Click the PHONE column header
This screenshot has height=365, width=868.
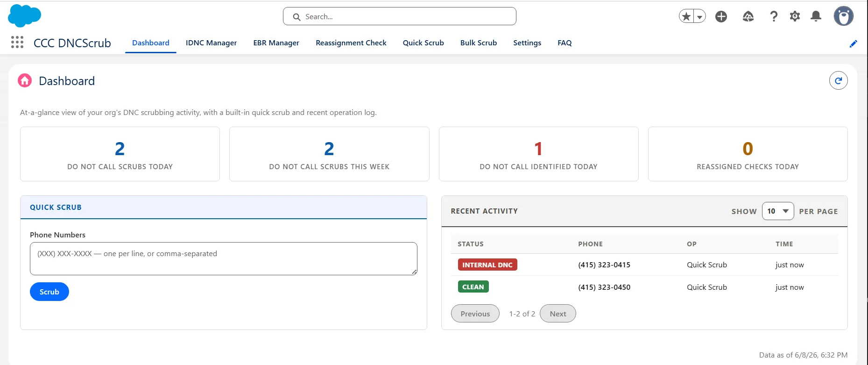tap(590, 244)
